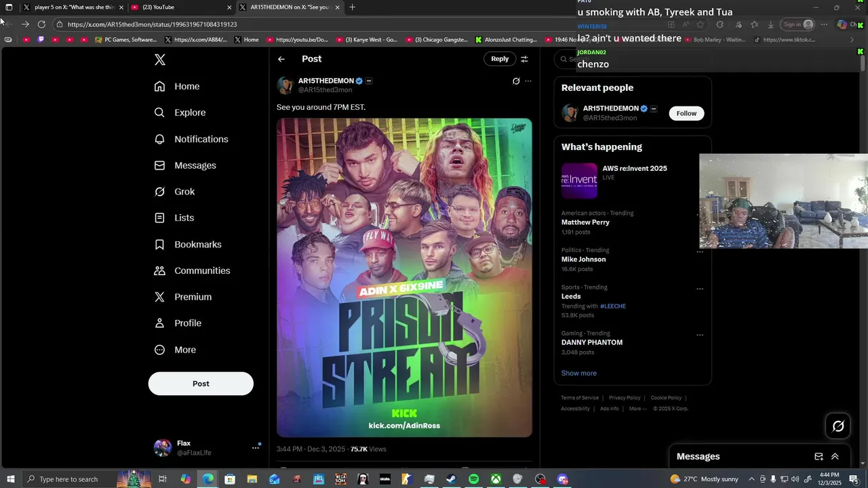868x488 pixels.
Task: Open more options for DANNY PHANTOM trend
Action: coord(700,335)
